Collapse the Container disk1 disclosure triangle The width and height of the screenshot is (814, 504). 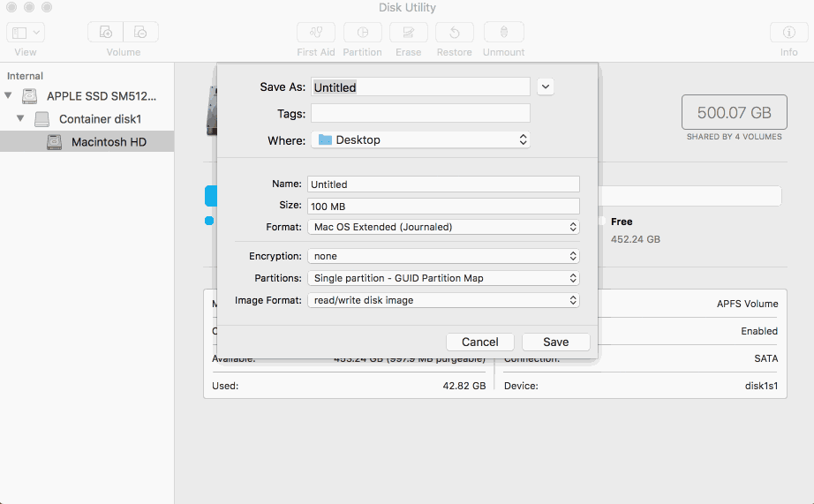[x=20, y=118]
